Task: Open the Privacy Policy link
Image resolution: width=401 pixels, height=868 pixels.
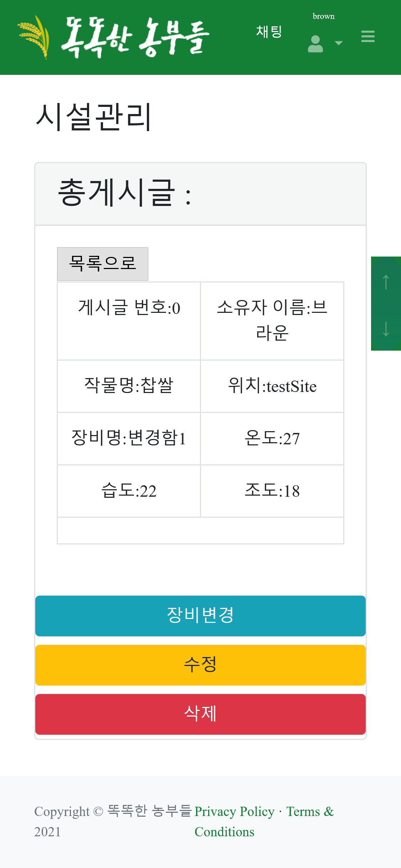Action: (x=234, y=811)
